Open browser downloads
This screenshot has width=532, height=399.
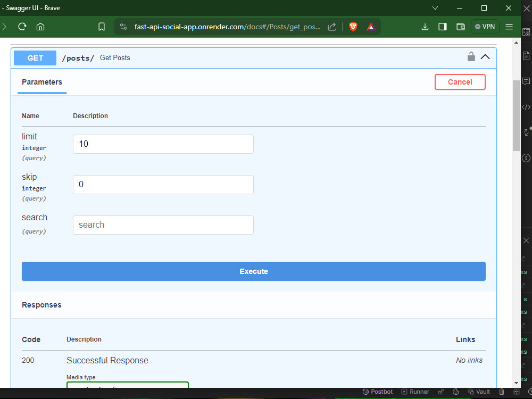coord(425,27)
